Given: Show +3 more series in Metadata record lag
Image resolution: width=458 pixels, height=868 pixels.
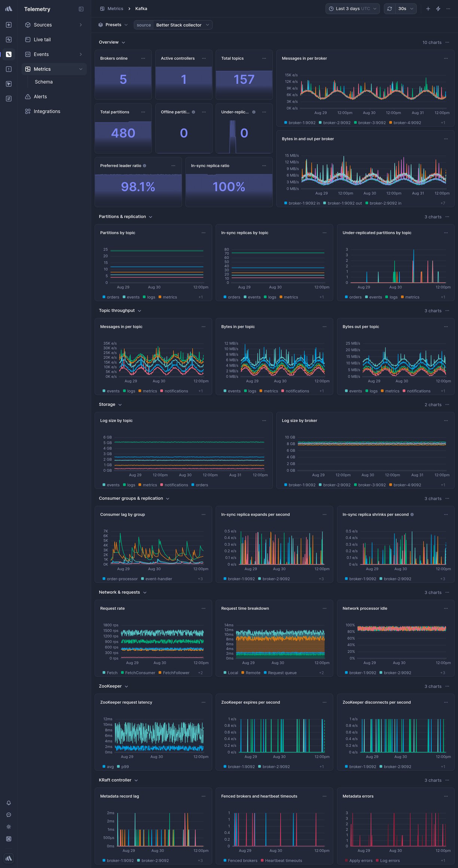Looking at the screenshot, I should [x=200, y=861].
